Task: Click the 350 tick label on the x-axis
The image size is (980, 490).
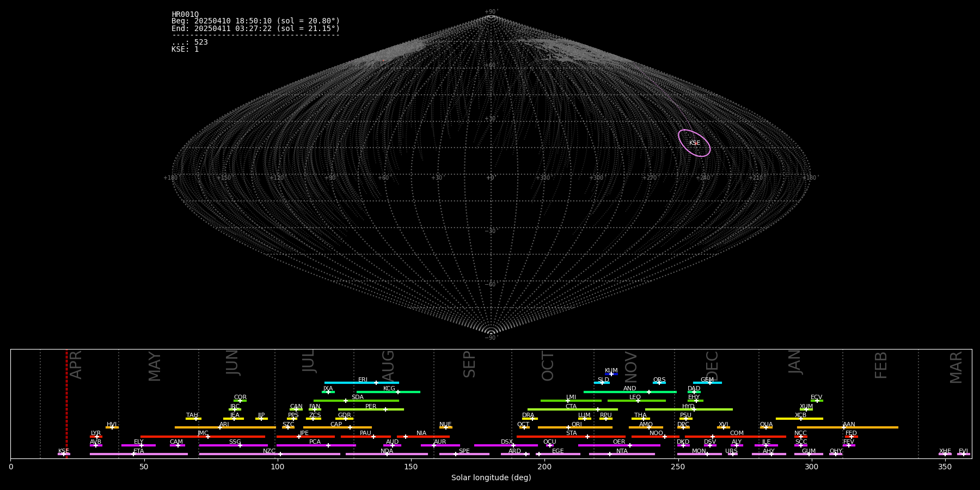Action: click(945, 467)
